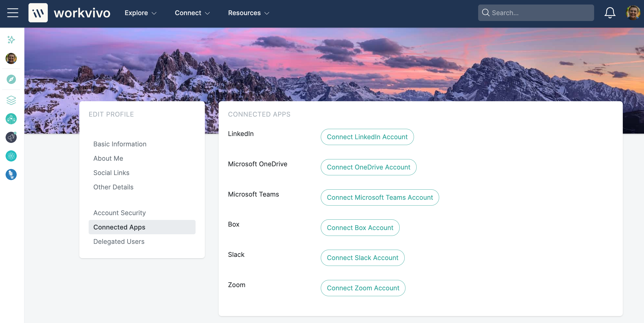
Task: Click Connect Box Account button
Action: click(x=360, y=228)
